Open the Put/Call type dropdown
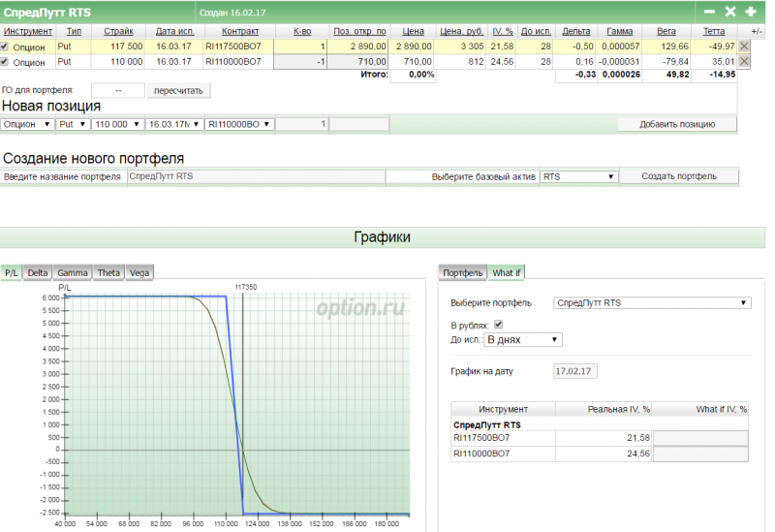Screen dimensions: 775x532 click(72, 124)
